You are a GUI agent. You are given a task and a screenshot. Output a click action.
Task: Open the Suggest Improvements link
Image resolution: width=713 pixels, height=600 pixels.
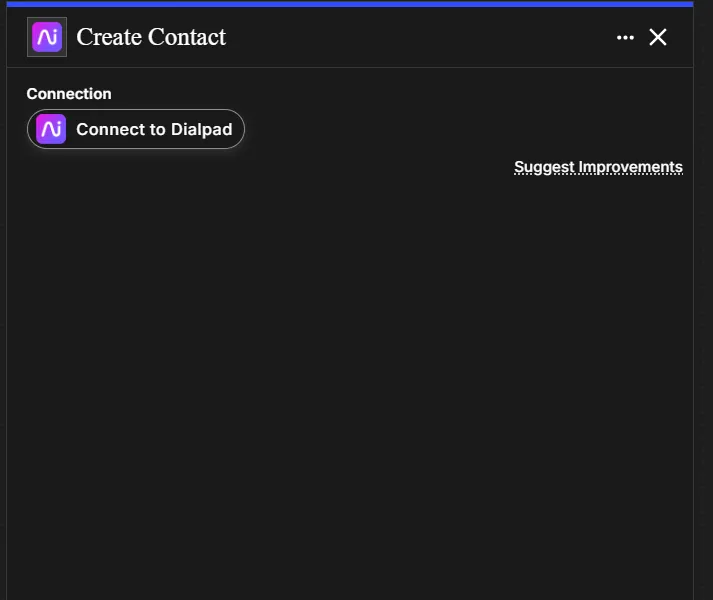tap(598, 167)
